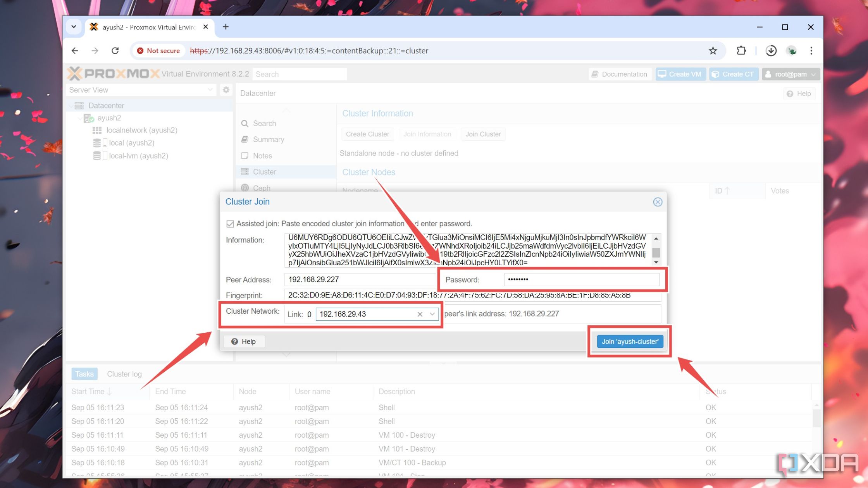
Task: Go back in browser history
Action: [x=75, y=51]
